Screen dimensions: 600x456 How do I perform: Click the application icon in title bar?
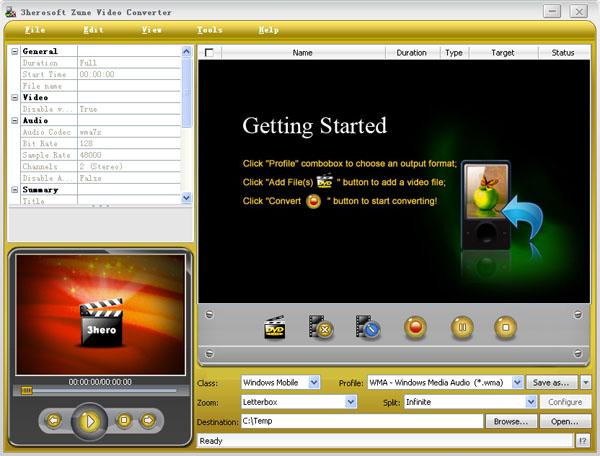tap(10, 12)
